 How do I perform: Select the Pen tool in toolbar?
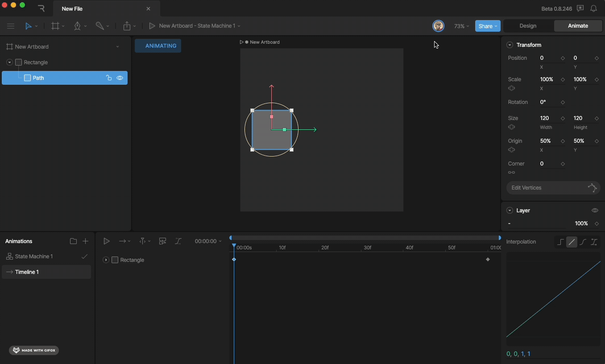pos(78,26)
